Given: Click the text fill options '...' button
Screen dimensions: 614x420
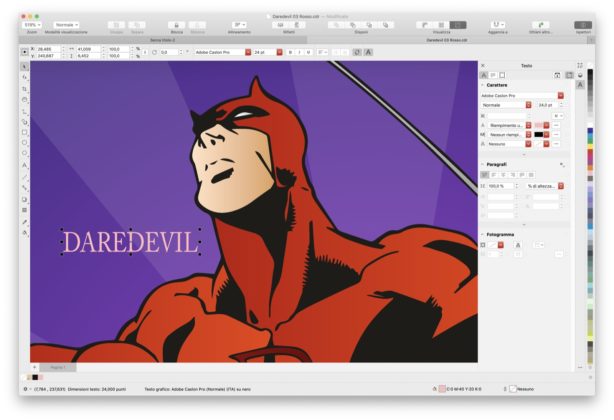Looking at the screenshot, I should pyautogui.click(x=556, y=125).
